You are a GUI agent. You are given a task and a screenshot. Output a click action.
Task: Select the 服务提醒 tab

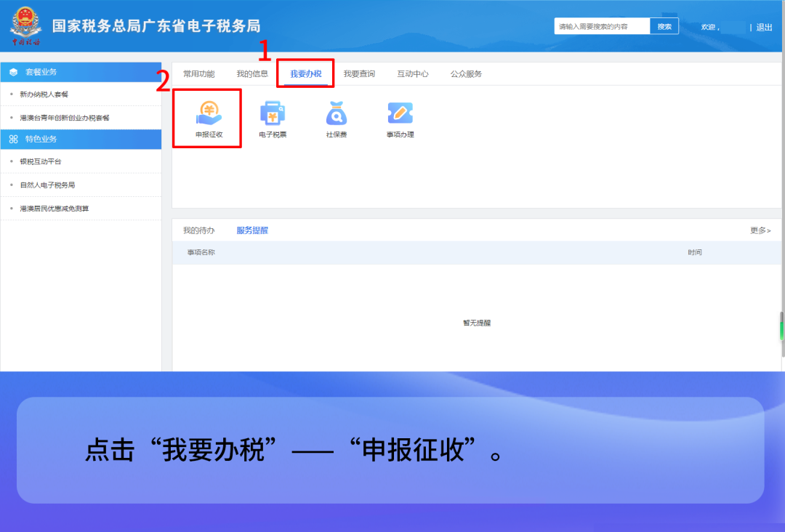pos(252,230)
